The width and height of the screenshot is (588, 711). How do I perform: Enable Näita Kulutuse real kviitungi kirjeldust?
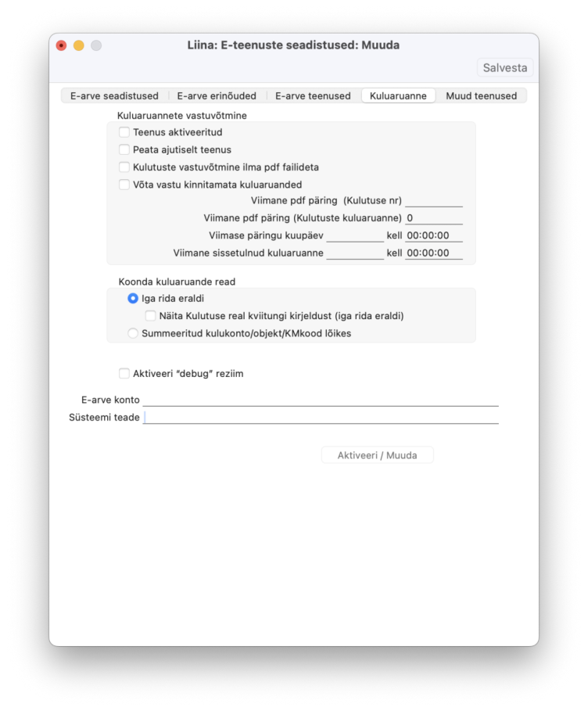tap(150, 315)
